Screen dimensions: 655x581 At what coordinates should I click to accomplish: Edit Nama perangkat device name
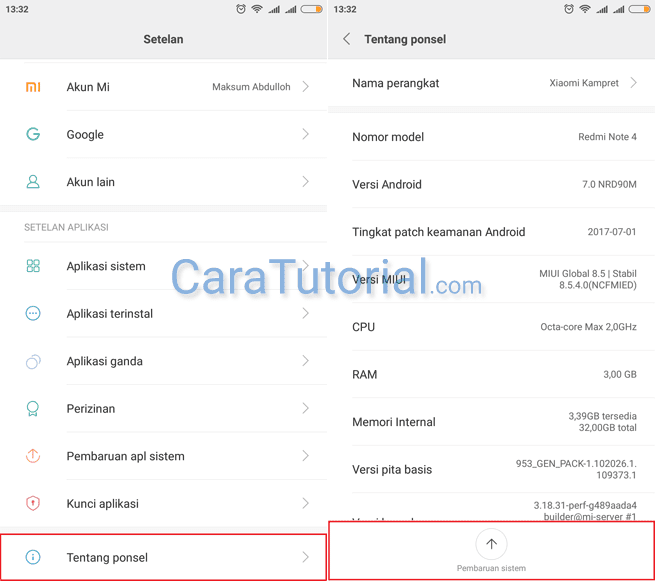tap(492, 83)
